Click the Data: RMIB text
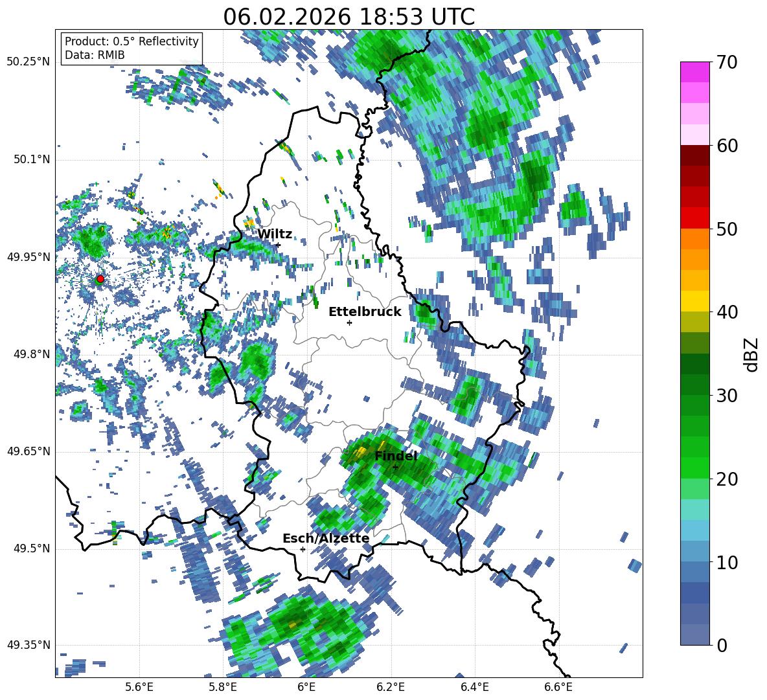767x700 pixels. [95, 55]
